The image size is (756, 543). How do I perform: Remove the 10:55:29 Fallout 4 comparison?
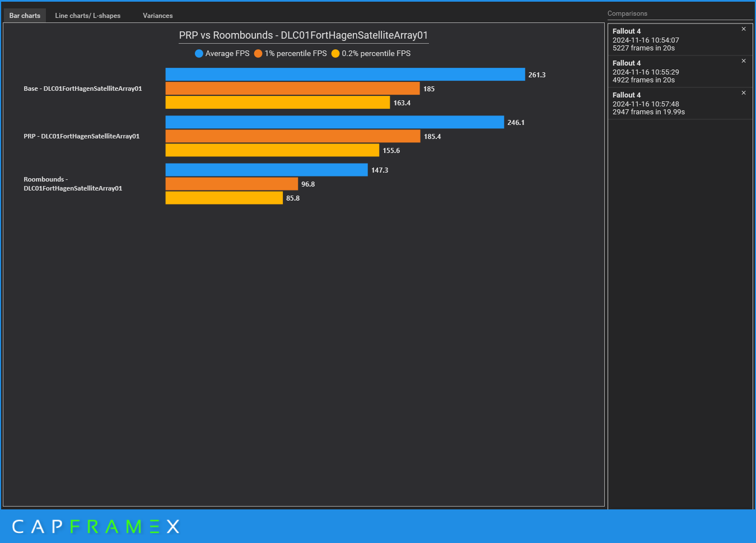click(x=744, y=61)
